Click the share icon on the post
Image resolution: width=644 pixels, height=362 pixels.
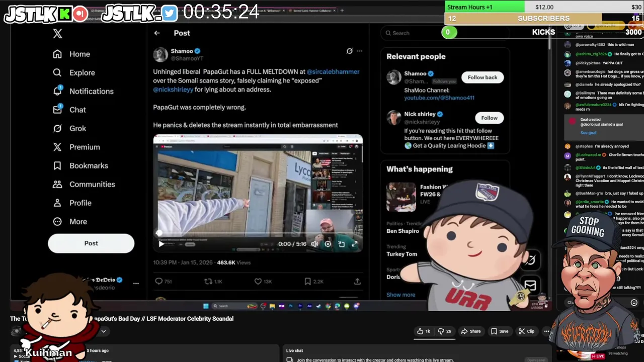(x=357, y=282)
